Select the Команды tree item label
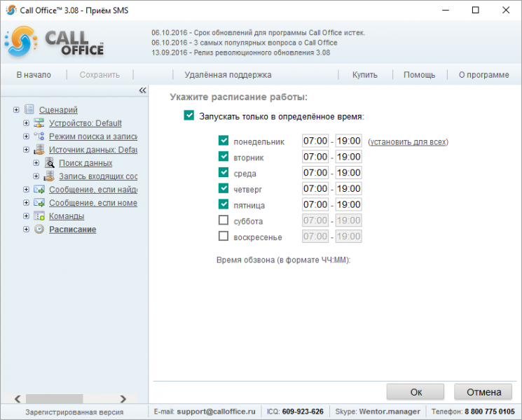 [x=67, y=216]
